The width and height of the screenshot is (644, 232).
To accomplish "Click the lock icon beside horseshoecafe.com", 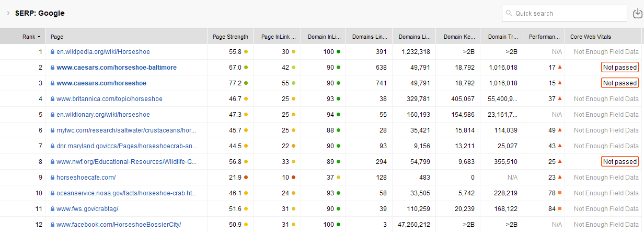I will click(52, 178).
